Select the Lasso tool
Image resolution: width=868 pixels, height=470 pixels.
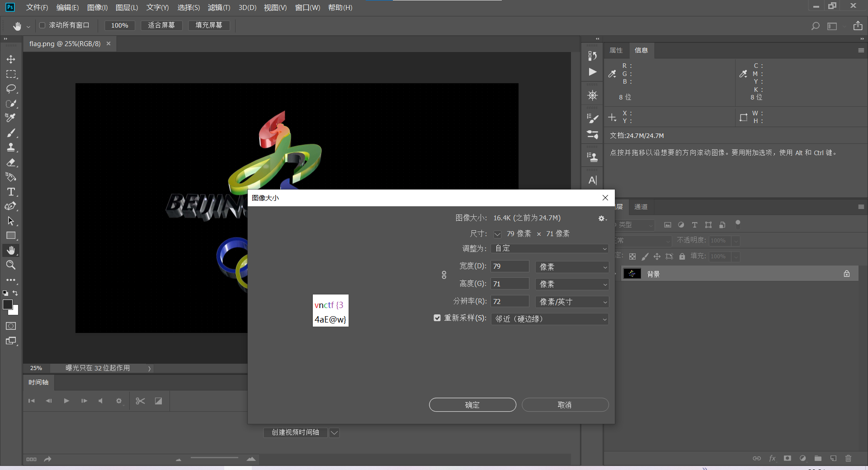[x=11, y=89]
